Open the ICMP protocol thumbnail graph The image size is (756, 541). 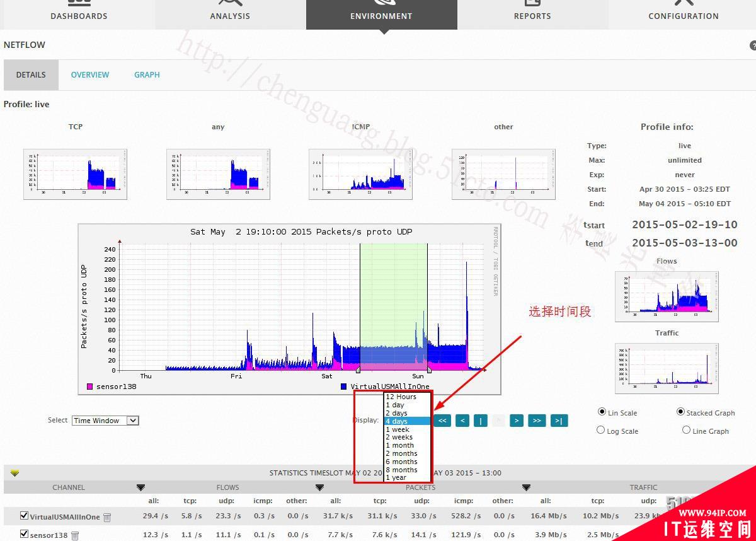[360, 174]
